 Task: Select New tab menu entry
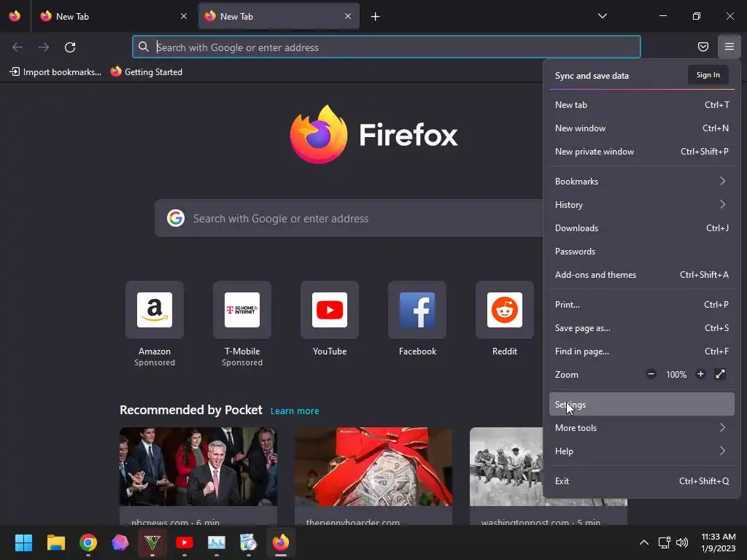tap(642, 105)
